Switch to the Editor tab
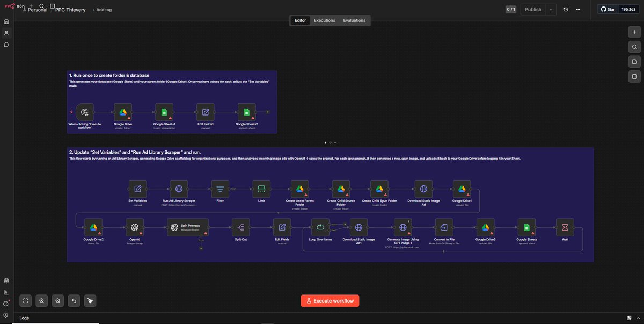Viewport: 644px width, 324px height. point(301,20)
